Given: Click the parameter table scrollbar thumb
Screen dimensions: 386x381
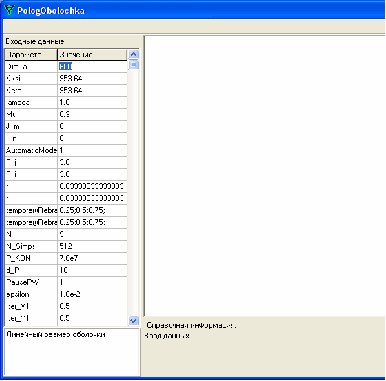Looking at the screenshot, I should pyautogui.click(x=134, y=64).
